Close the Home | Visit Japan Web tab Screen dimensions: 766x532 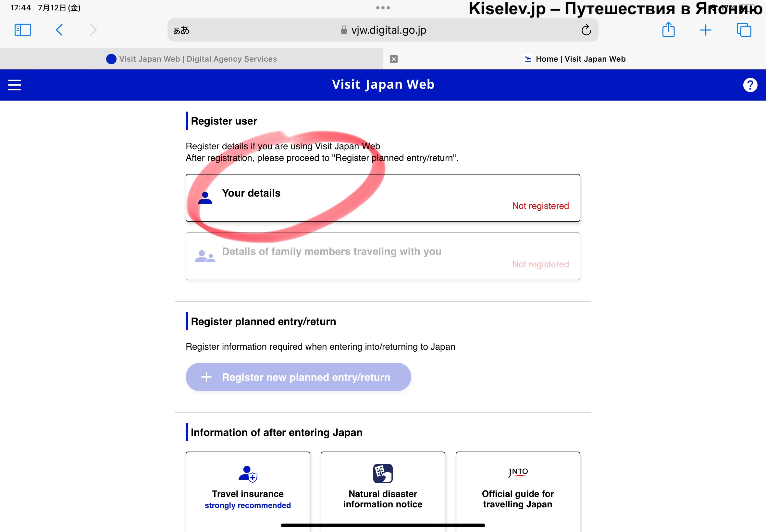tap(393, 59)
